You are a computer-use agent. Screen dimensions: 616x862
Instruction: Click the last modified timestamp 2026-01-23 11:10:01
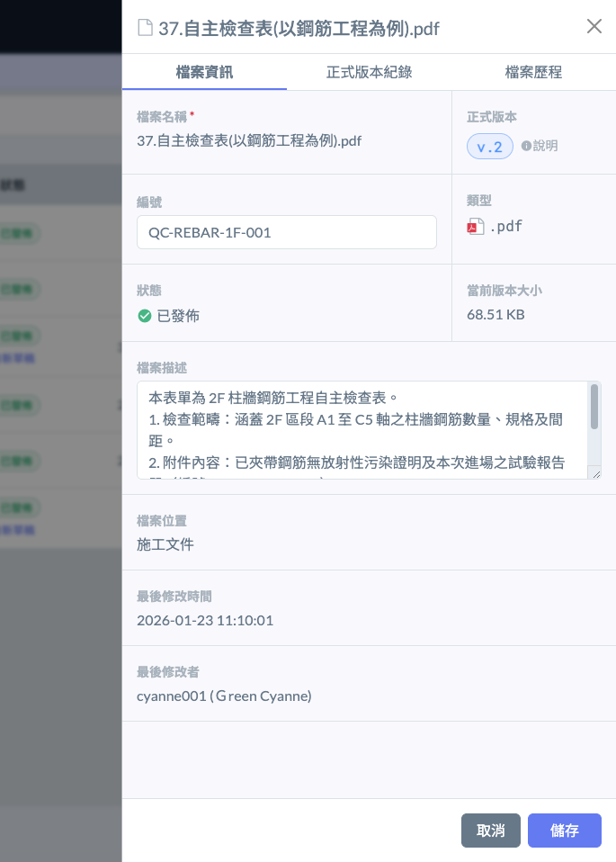point(205,620)
